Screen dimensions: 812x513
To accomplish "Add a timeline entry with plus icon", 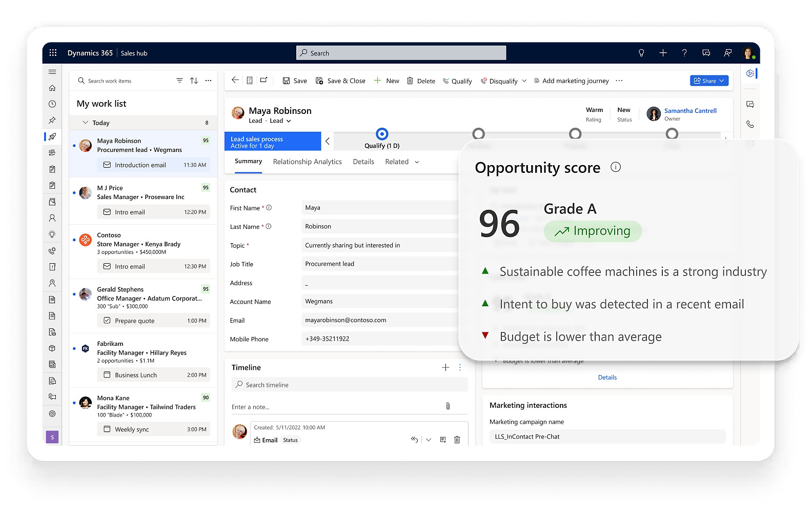I will pos(445,367).
